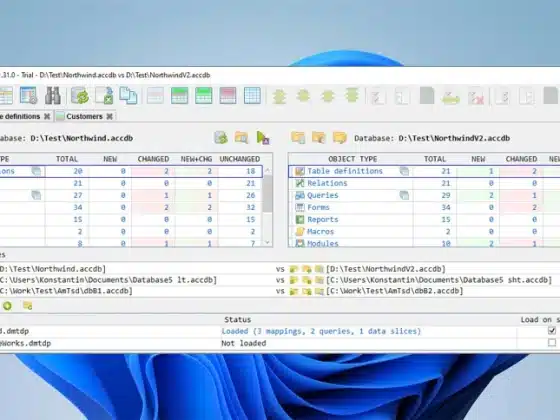Click the blue grid table toolbar icon
The image size is (560, 420).
click(x=252, y=95)
